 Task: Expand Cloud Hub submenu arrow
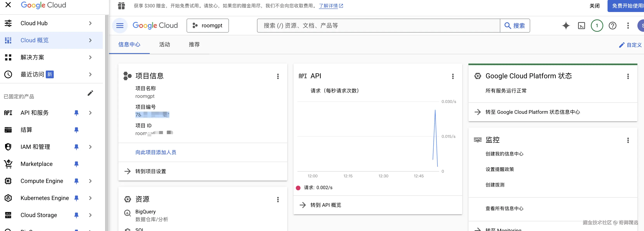point(90,23)
